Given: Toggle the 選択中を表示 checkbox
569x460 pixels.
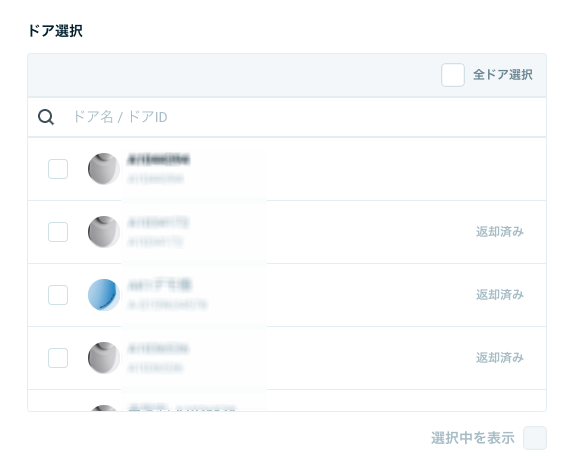Looking at the screenshot, I should click(x=535, y=438).
